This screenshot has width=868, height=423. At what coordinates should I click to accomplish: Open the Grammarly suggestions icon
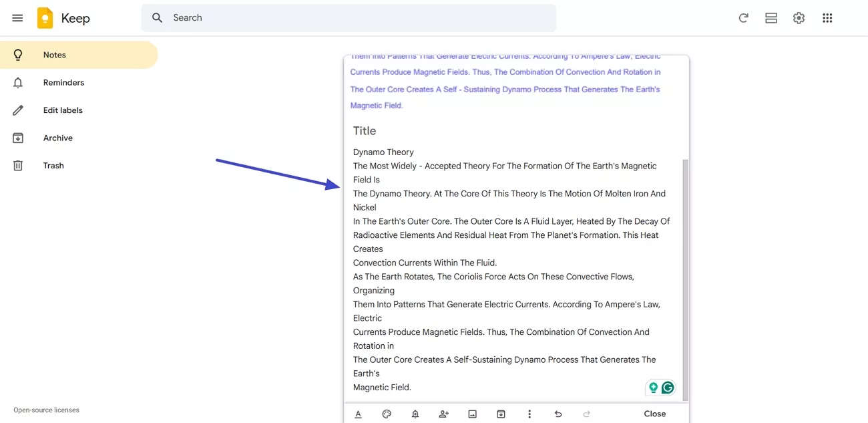coord(667,387)
